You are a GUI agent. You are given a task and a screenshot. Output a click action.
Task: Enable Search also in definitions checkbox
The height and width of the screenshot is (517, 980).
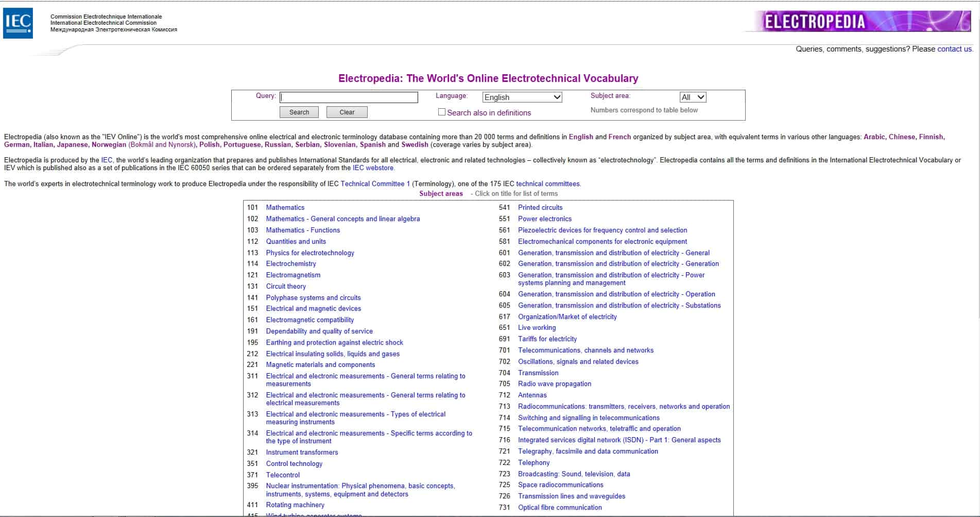[442, 112]
